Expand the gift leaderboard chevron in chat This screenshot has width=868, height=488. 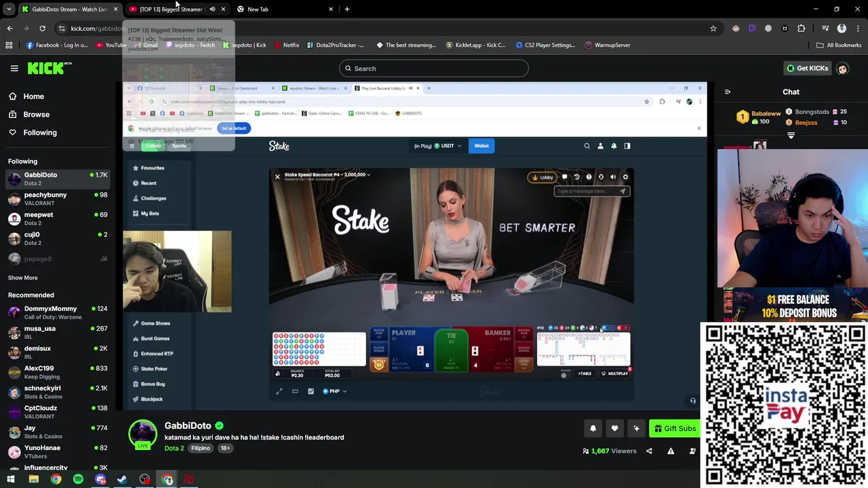(791, 136)
